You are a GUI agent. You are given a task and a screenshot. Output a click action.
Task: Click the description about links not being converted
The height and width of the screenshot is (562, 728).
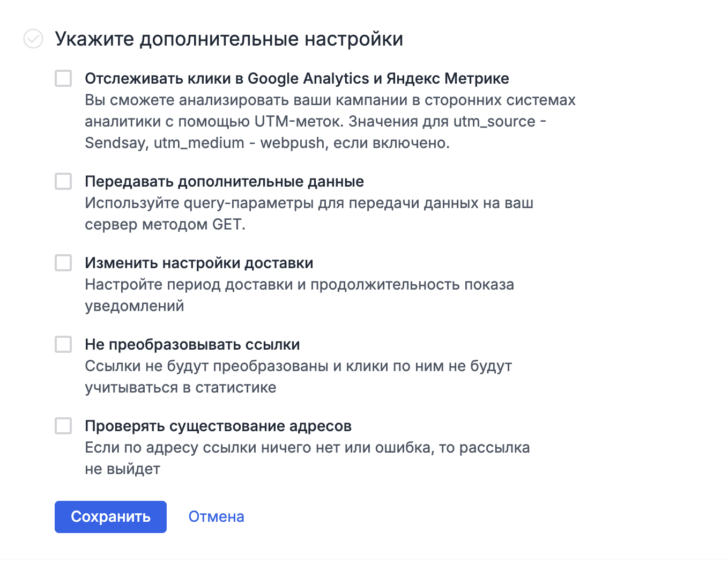(x=298, y=376)
